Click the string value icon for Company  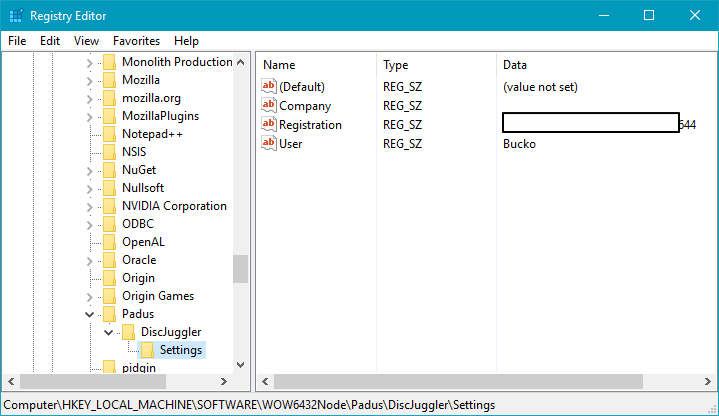[x=269, y=105]
